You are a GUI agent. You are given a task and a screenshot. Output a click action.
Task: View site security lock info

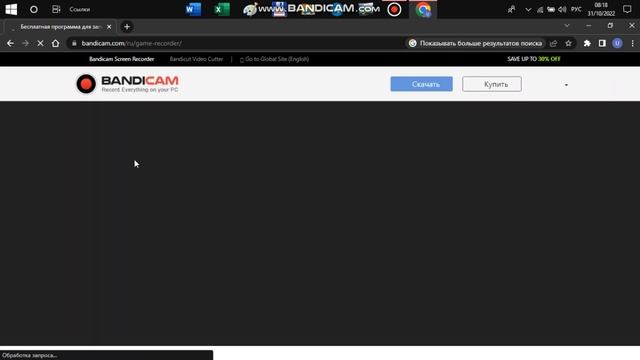(x=74, y=43)
